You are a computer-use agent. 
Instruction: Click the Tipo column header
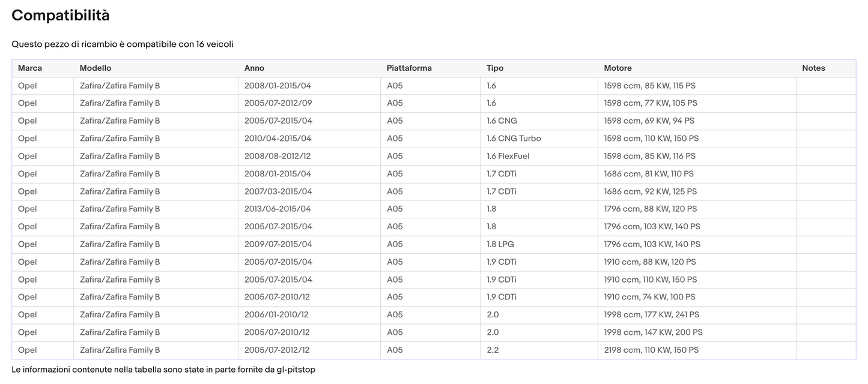(x=495, y=68)
